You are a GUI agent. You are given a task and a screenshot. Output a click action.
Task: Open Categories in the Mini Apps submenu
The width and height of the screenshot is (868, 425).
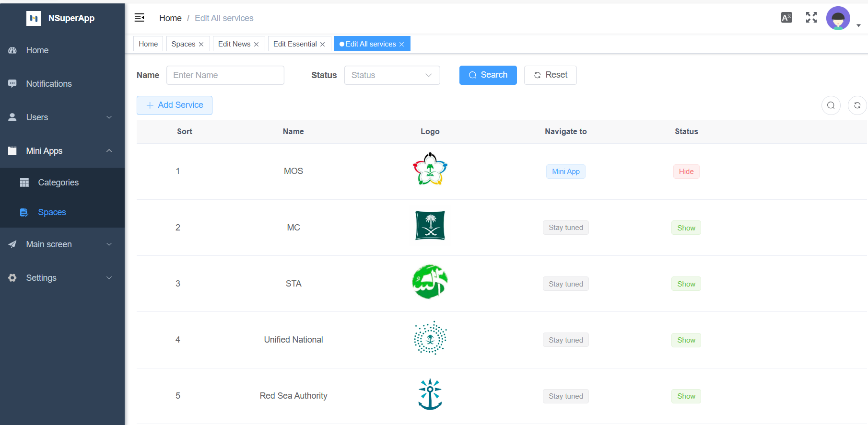(x=58, y=183)
